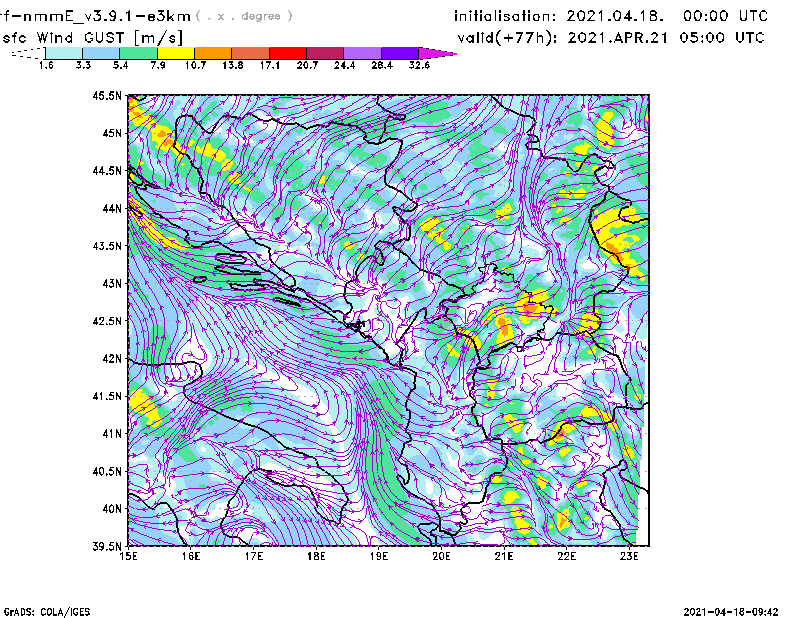Click the 42.5N latitude label
The image size is (800, 618).
click(107, 321)
